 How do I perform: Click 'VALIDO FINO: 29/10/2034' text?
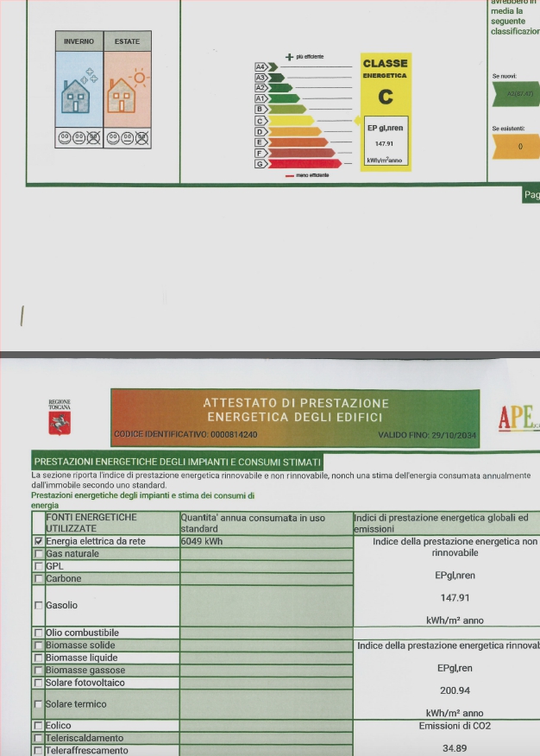point(427,435)
